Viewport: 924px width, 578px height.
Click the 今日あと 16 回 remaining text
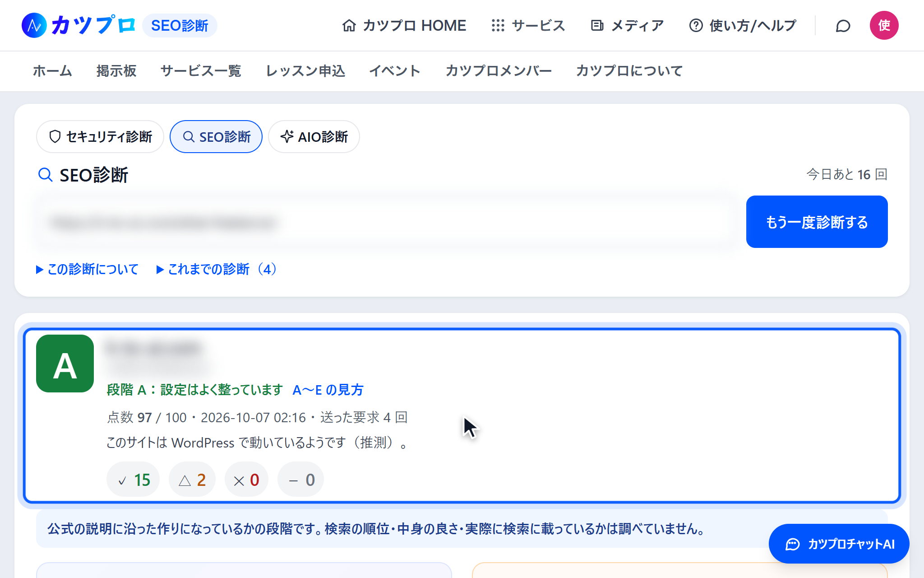point(847,174)
